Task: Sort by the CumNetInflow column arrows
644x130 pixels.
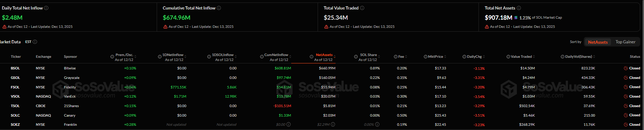Action: click(x=290, y=57)
